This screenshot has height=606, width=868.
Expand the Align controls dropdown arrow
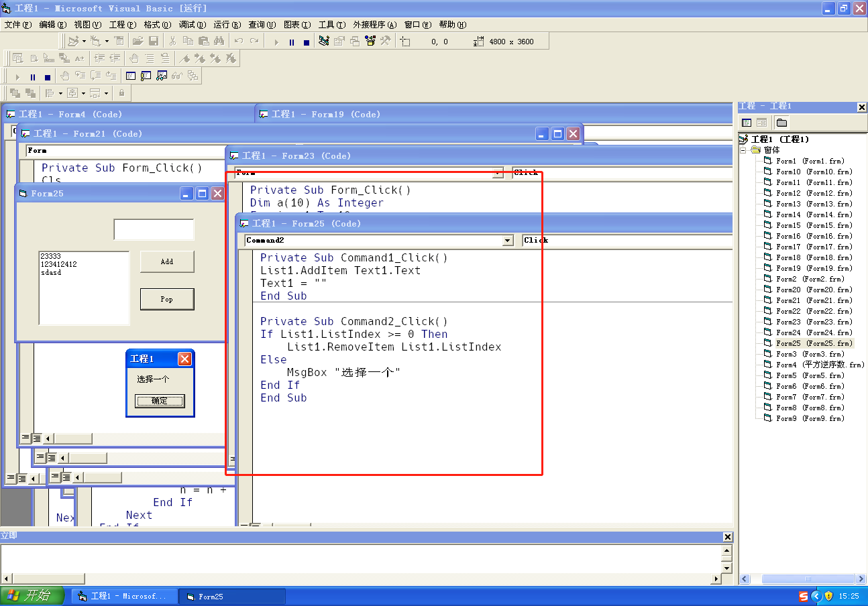click(60, 93)
